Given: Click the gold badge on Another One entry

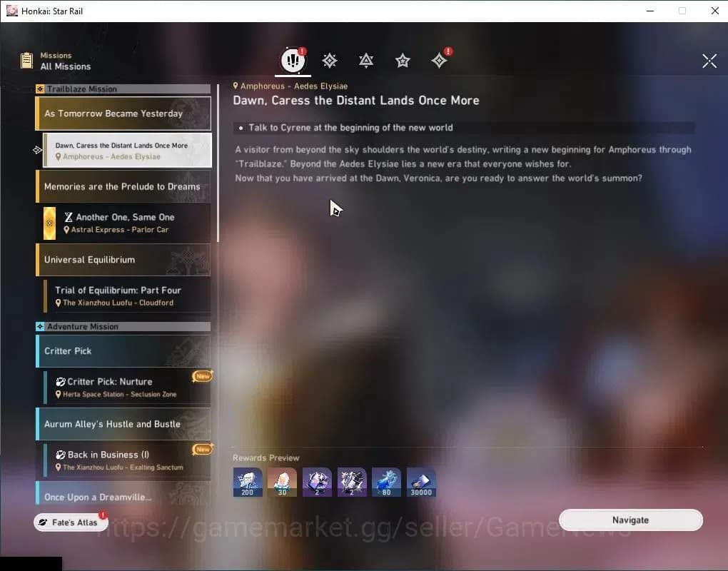Looking at the screenshot, I should (50, 223).
